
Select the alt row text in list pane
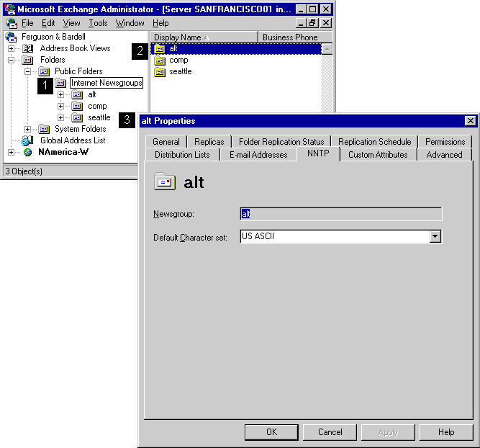[173, 49]
